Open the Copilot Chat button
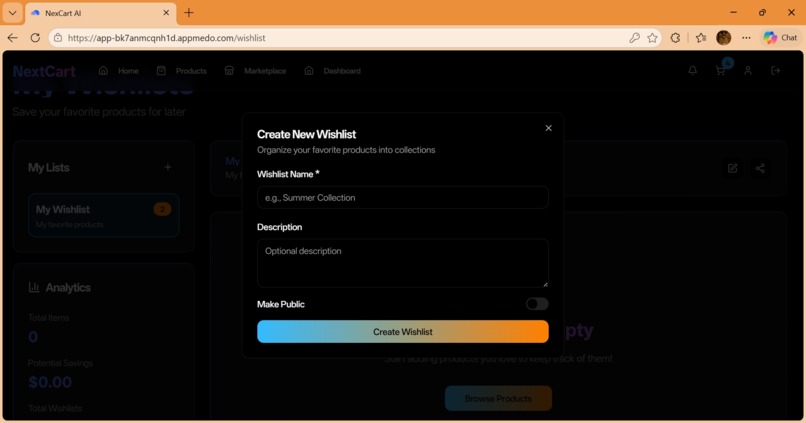 point(780,38)
